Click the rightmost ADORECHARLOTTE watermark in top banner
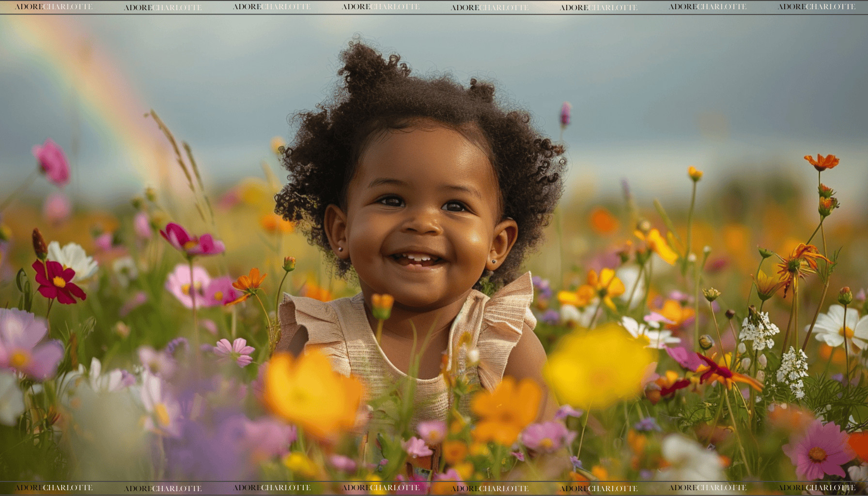This screenshot has width=868, height=496. point(816,7)
